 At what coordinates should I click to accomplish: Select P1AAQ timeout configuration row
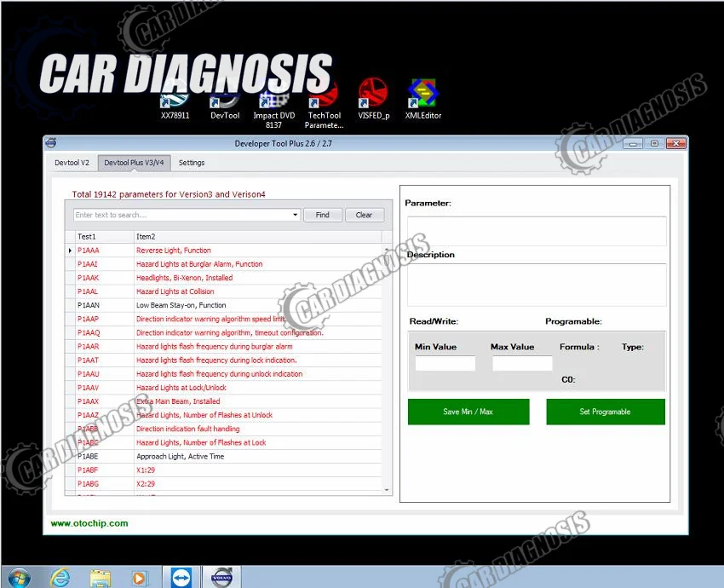click(x=223, y=332)
